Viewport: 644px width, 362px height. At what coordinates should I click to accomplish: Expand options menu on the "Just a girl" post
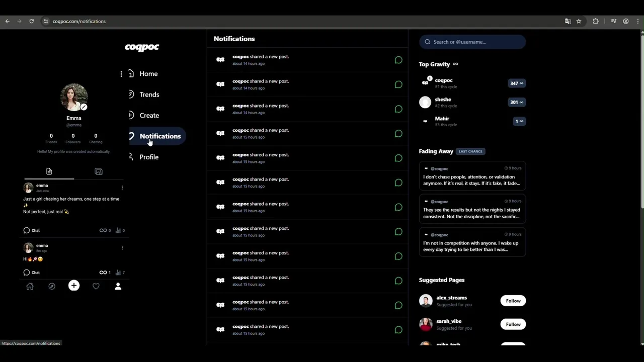(x=122, y=188)
